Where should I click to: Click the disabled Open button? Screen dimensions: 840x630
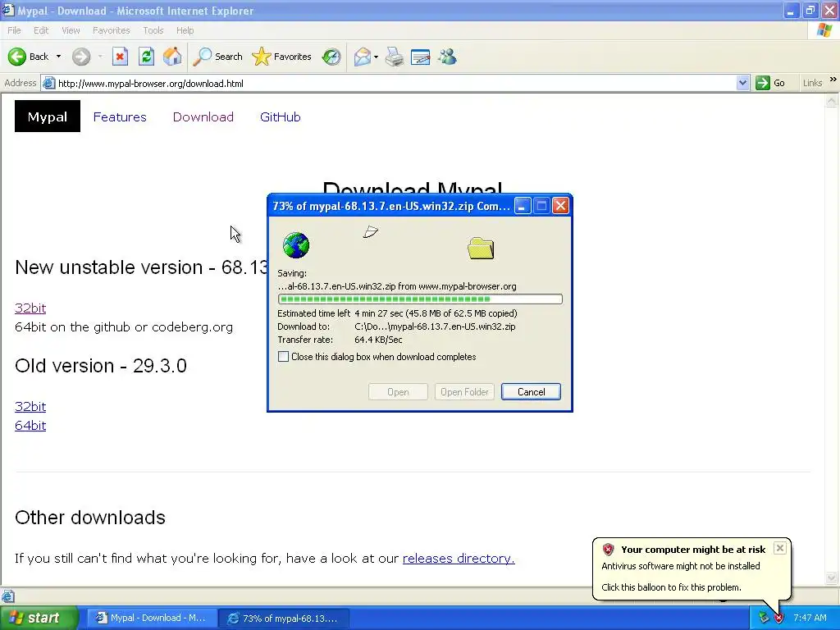pyautogui.click(x=398, y=391)
